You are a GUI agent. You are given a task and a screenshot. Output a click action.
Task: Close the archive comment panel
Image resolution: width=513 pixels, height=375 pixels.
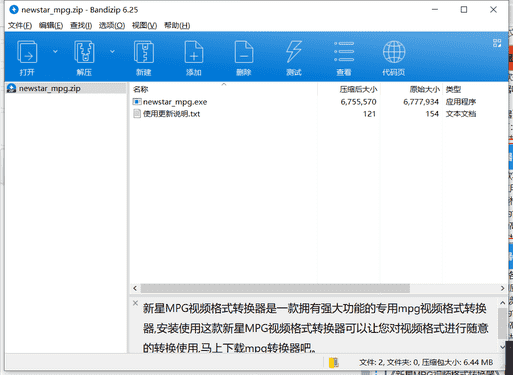point(135,303)
